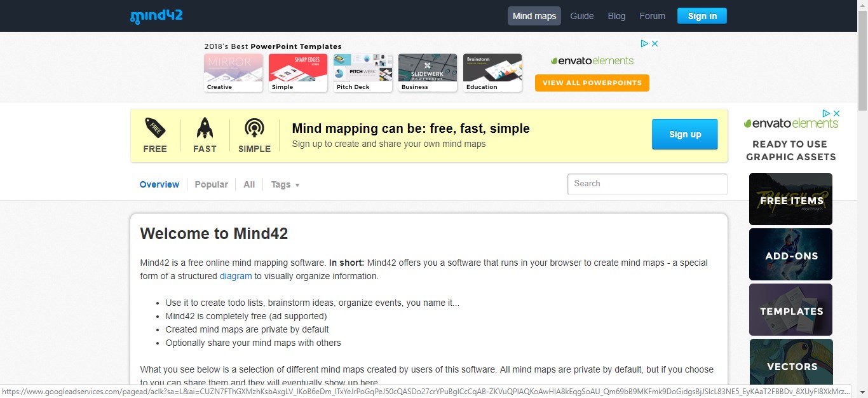Open AdChoices info on the graphic assets sidebar ad
The width and height of the screenshot is (868, 398).
point(827,113)
